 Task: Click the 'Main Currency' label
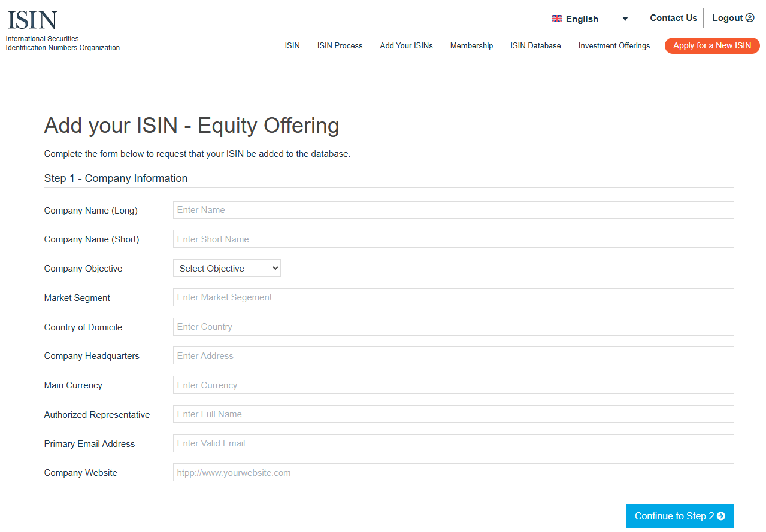pos(73,385)
